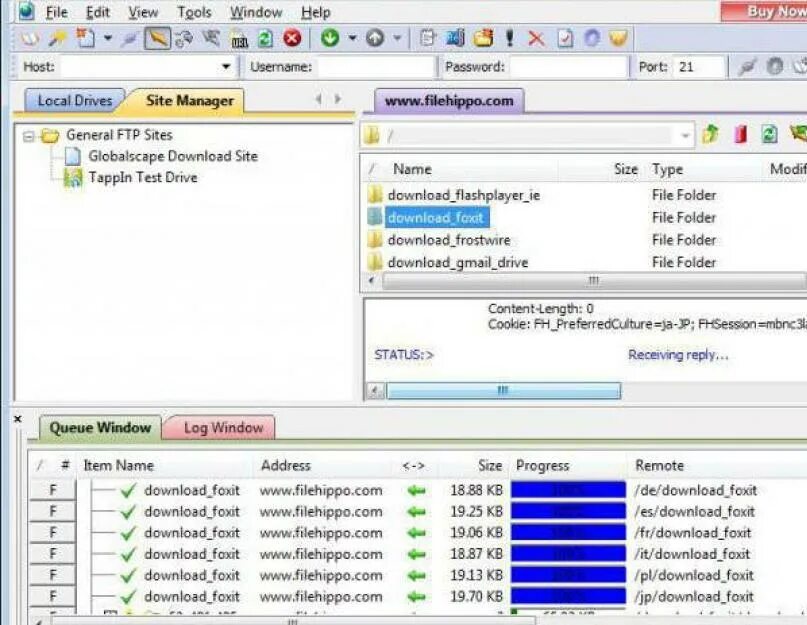Image resolution: width=807 pixels, height=625 pixels.
Task: Focus the Username input field
Action: coord(376,67)
